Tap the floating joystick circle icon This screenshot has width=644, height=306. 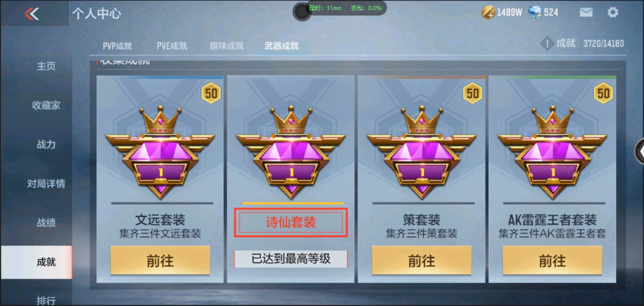tap(302, 12)
